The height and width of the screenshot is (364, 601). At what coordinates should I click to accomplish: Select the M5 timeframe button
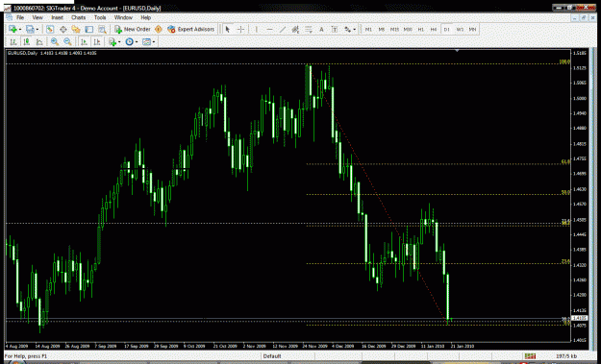pyautogui.click(x=382, y=29)
